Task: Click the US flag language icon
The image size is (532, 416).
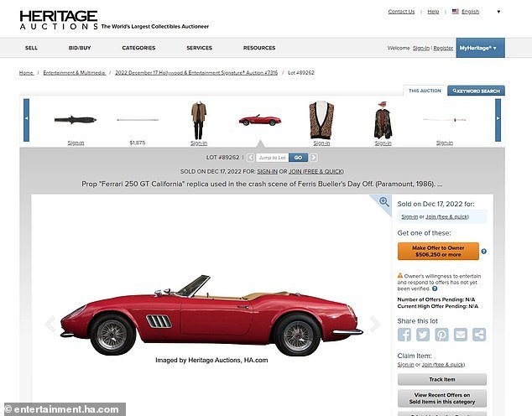Action: click(x=456, y=12)
